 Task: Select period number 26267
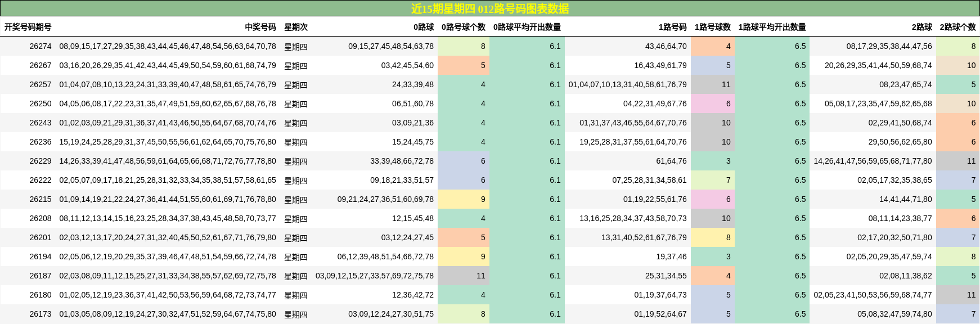[41, 65]
